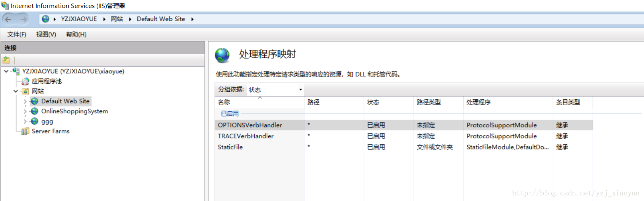Screen dimensions: 644x201
Task: Open the breadcrumb arrow after YZJXIAOYUE
Action: coord(104,19)
